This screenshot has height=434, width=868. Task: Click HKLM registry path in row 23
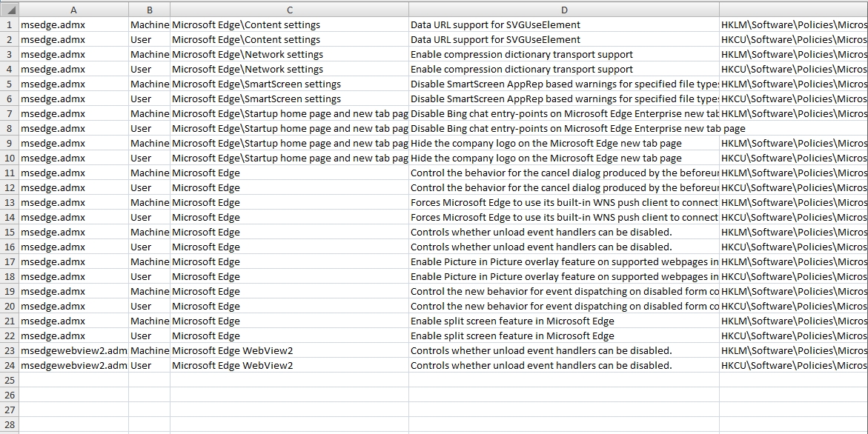point(794,350)
